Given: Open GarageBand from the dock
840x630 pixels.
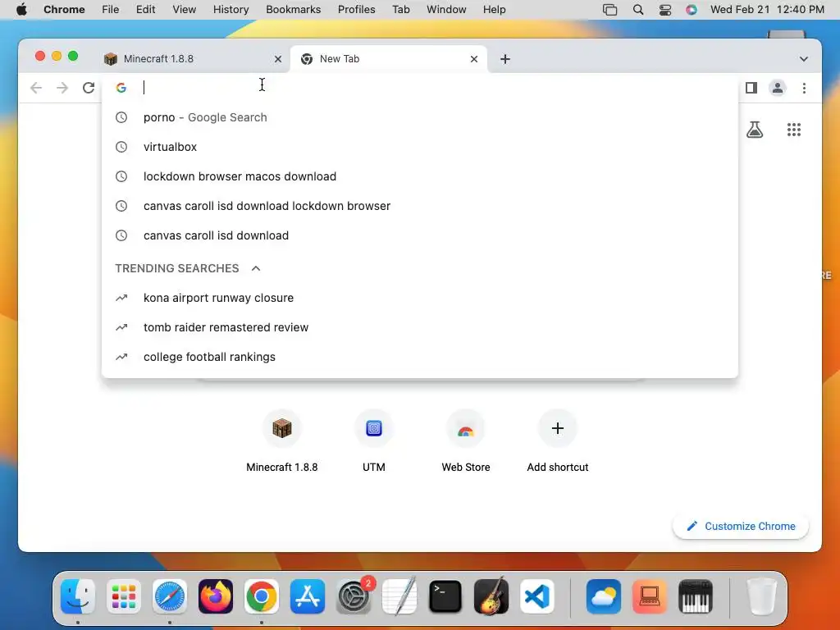Looking at the screenshot, I should tap(491, 596).
